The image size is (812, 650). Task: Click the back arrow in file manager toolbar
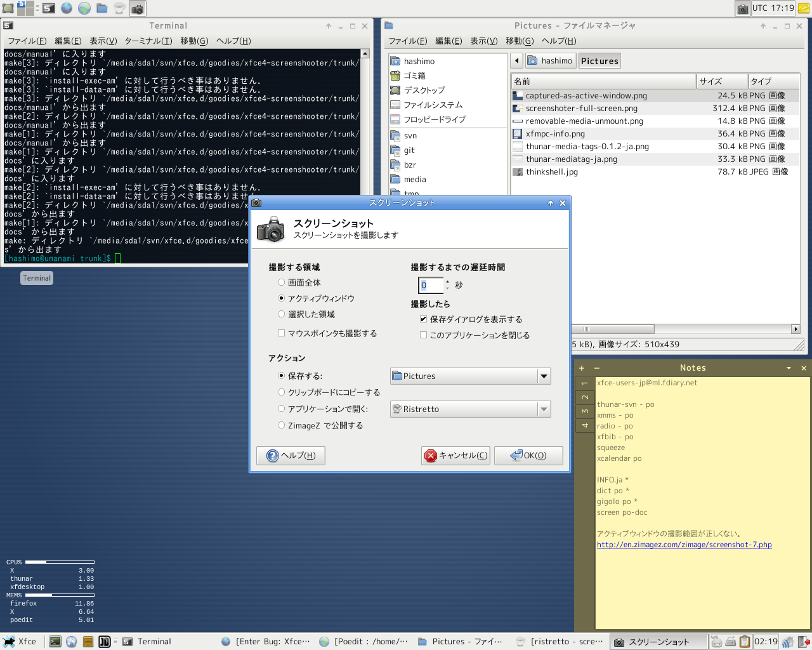pyautogui.click(x=517, y=61)
